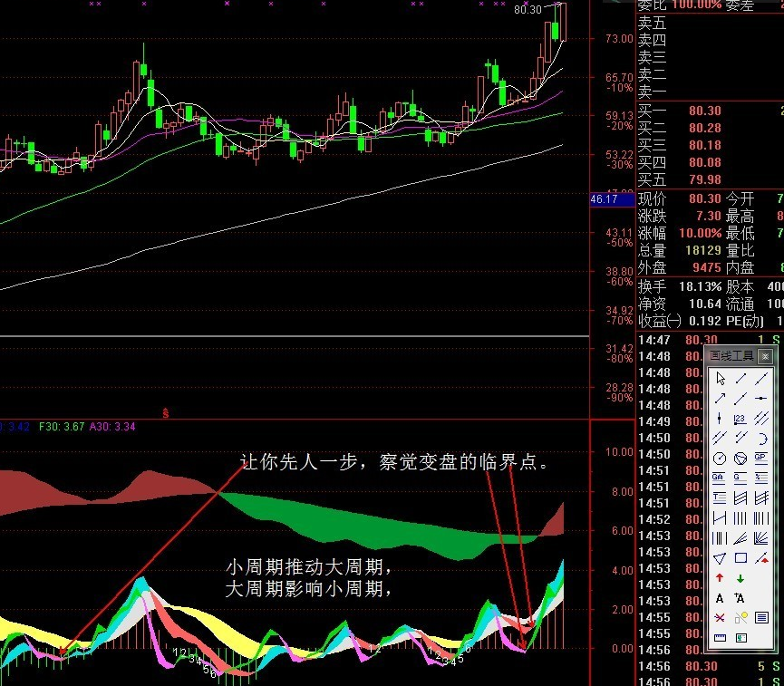
Task: Click the 46.17 price marker on axis
Action: [x=604, y=199]
